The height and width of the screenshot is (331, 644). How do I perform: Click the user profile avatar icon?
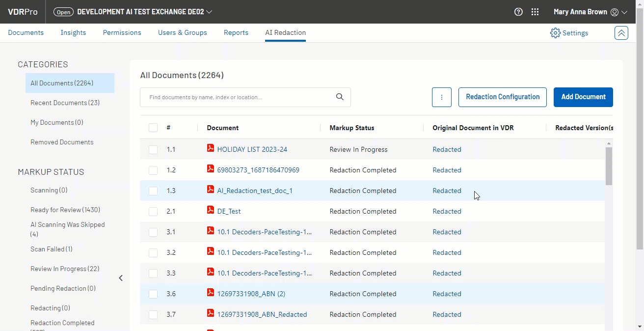tap(614, 12)
